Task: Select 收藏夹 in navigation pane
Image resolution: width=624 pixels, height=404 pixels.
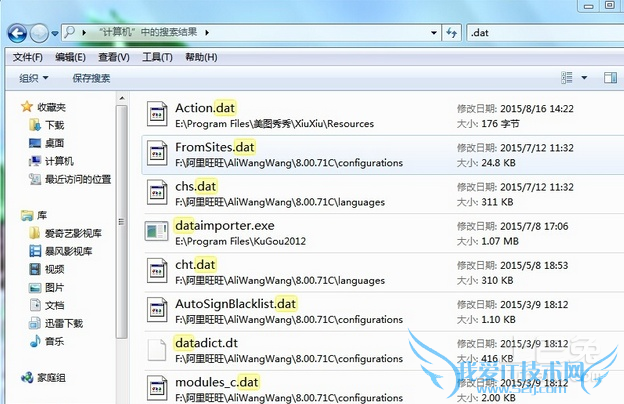Action: (51, 107)
